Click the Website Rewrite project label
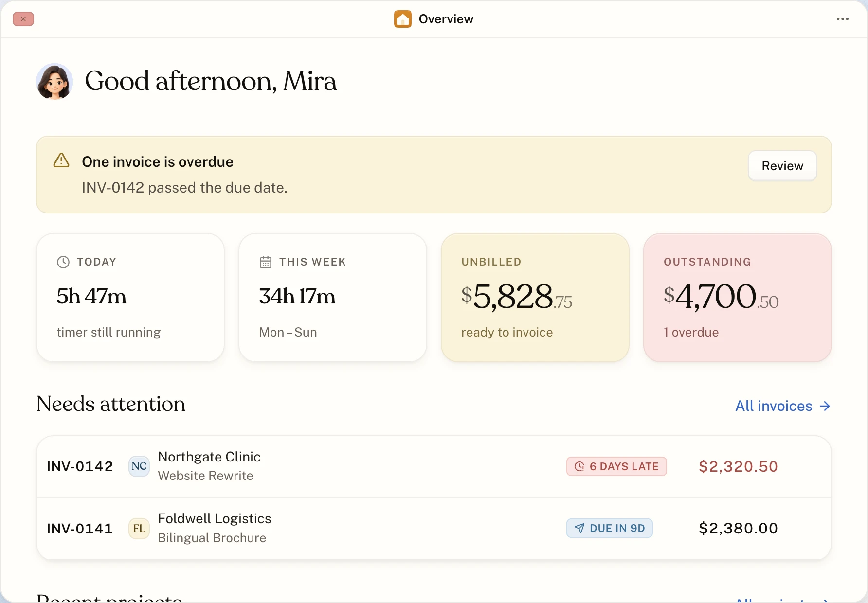Image resolution: width=868 pixels, height=603 pixels. coord(205,476)
